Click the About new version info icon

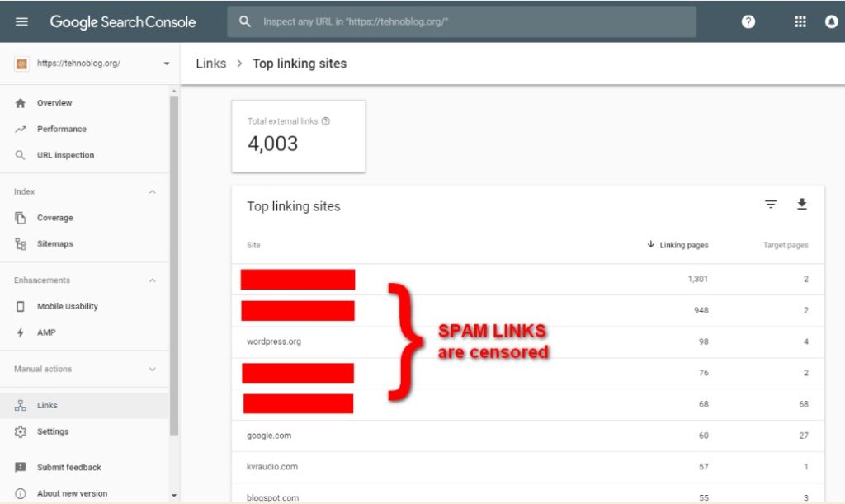tap(21, 493)
